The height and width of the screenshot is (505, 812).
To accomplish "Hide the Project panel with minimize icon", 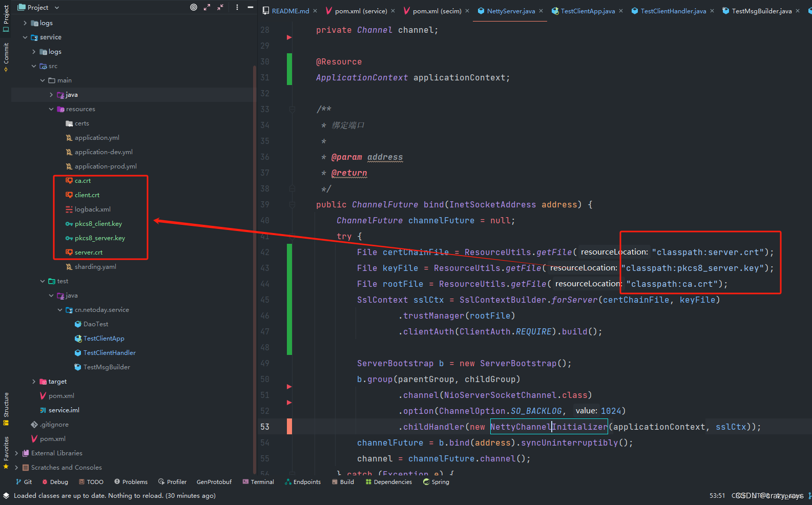I will [251, 7].
